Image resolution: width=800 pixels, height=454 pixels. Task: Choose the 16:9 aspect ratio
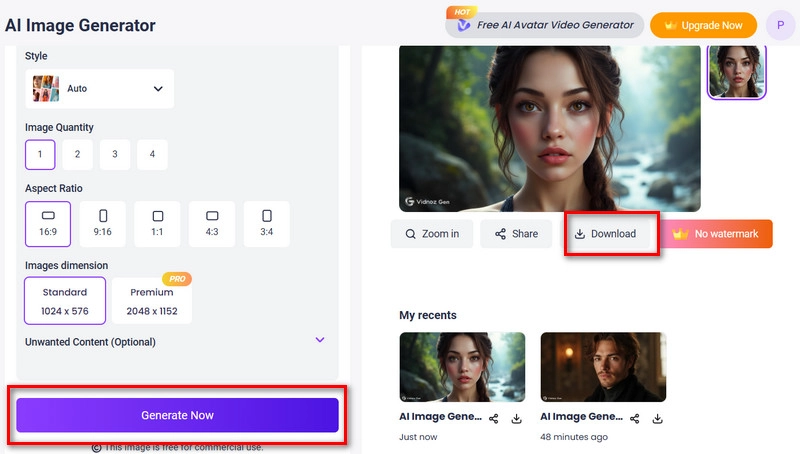pyautogui.click(x=48, y=223)
